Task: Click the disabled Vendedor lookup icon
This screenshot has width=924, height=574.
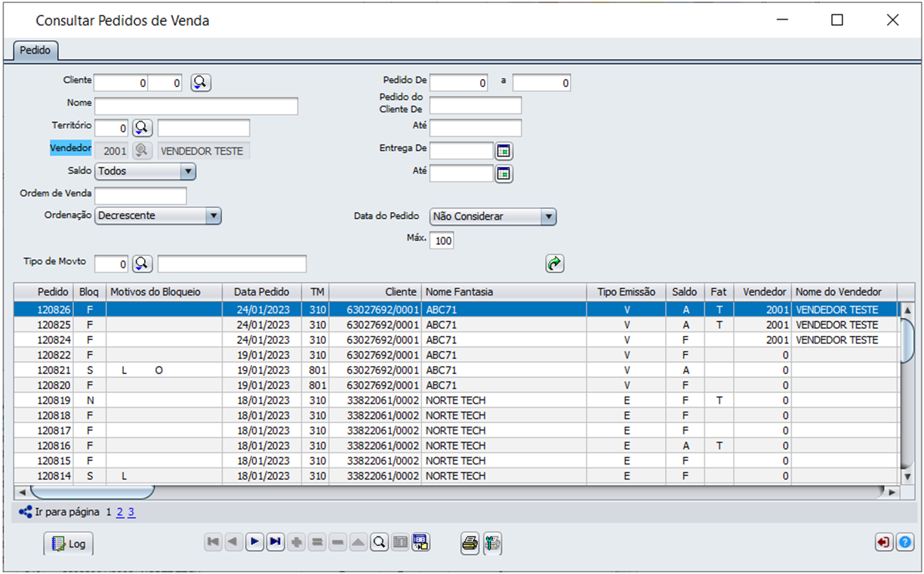Action: coord(143,150)
